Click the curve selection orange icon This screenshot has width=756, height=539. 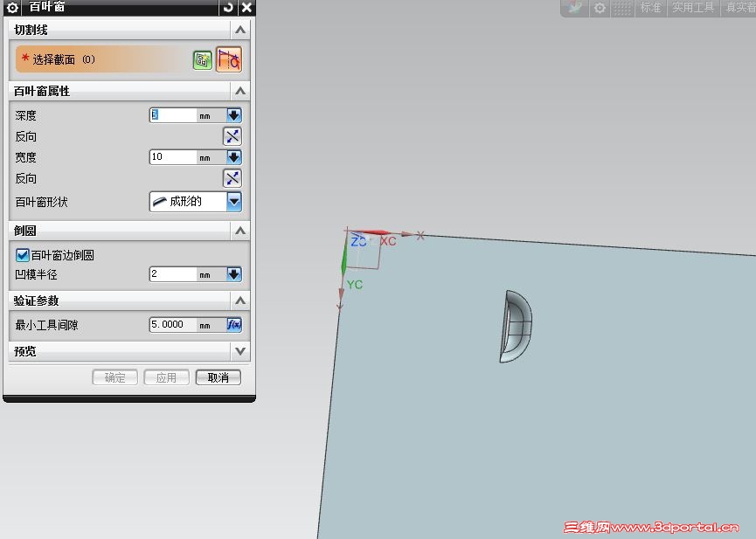pyautogui.click(x=228, y=59)
